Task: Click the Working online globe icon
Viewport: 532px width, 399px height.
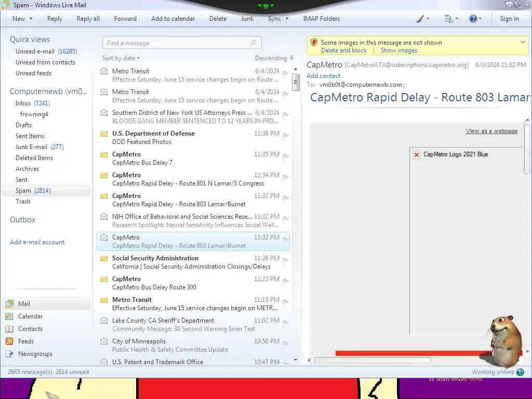Action: click(520, 372)
